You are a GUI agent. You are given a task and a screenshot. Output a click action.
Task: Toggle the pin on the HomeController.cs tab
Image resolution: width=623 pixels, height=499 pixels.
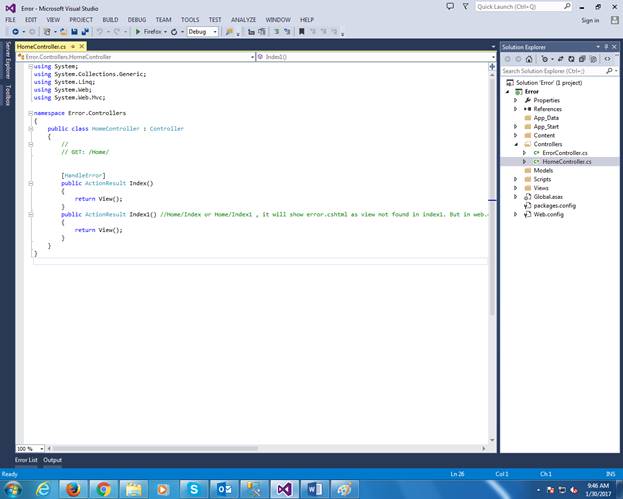click(x=73, y=46)
